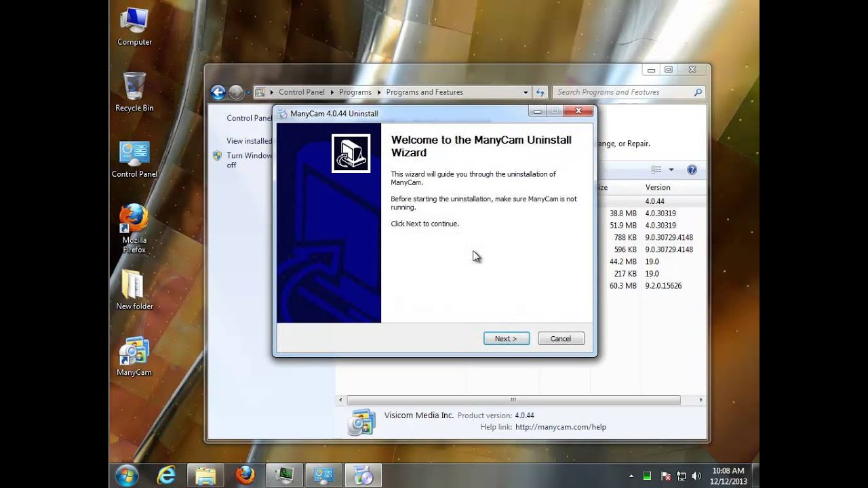Click Programs and Features breadcrumb segment
868x488 pixels.
(x=425, y=92)
